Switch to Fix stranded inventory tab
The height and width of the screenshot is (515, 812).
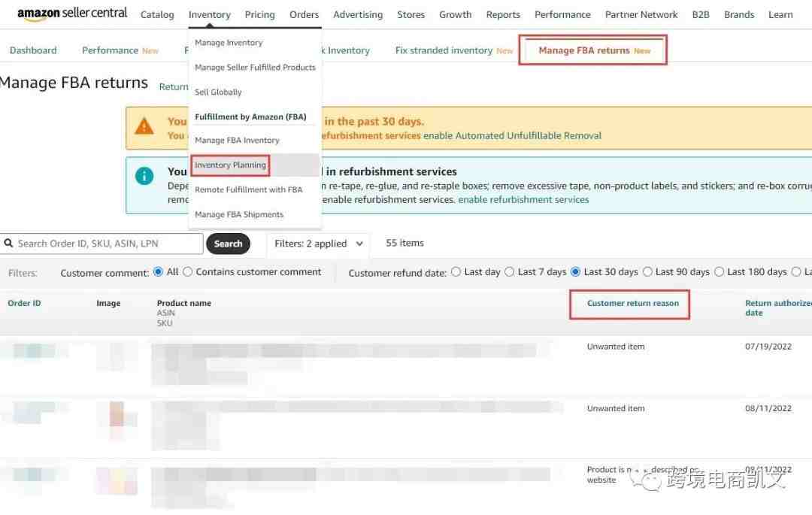point(453,50)
